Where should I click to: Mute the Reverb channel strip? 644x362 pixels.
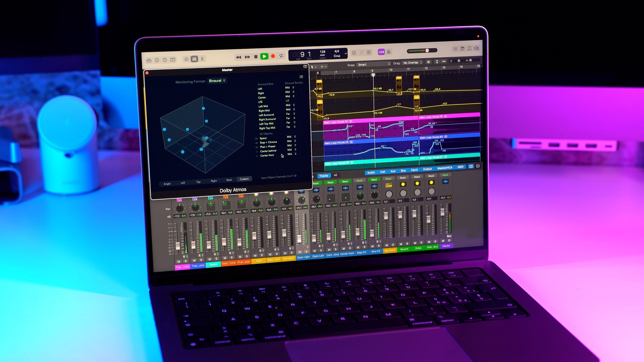(x=401, y=244)
